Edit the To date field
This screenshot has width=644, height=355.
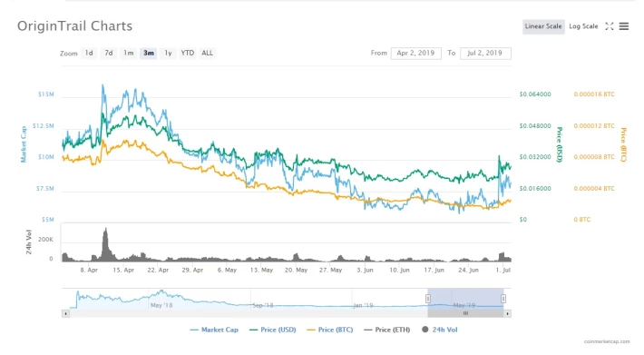coord(485,53)
